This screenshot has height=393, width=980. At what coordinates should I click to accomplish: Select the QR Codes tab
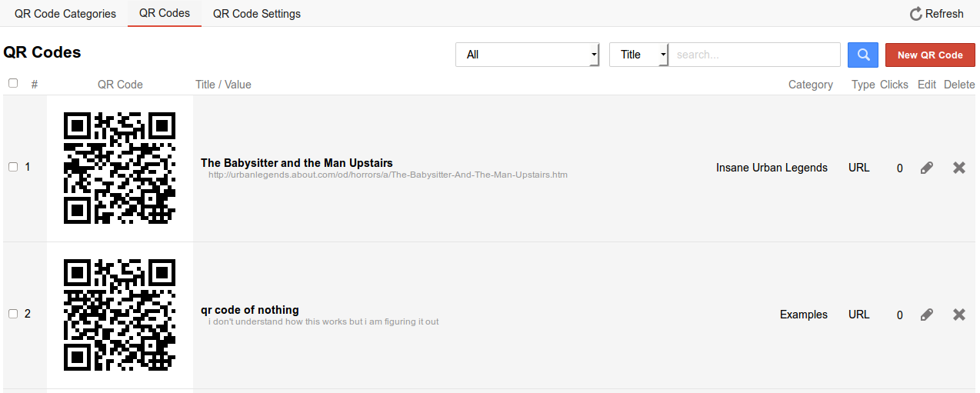tap(165, 13)
